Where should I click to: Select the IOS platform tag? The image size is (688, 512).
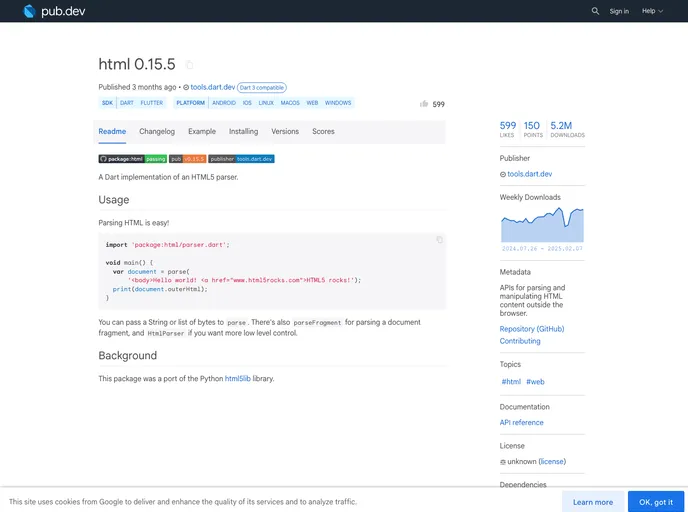click(x=247, y=103)
